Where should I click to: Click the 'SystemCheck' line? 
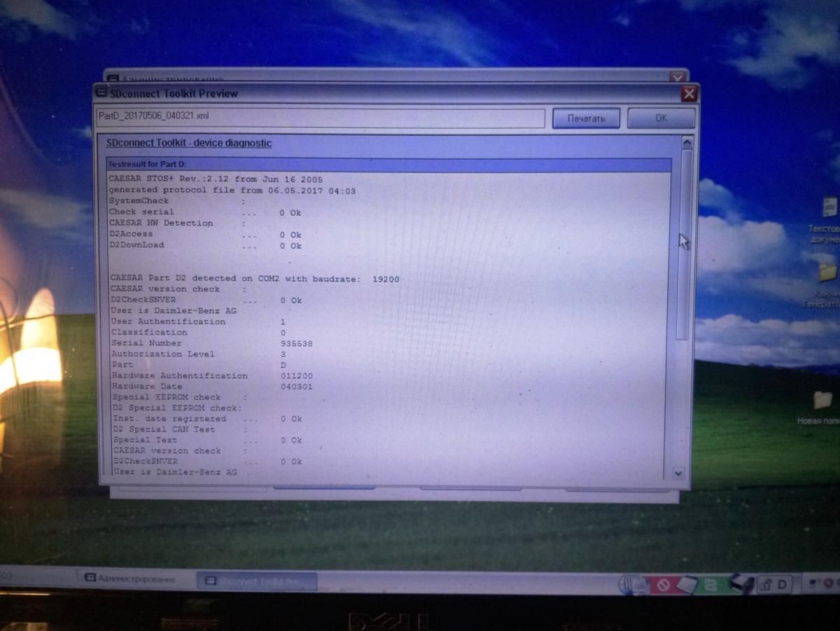click(176, 201)
